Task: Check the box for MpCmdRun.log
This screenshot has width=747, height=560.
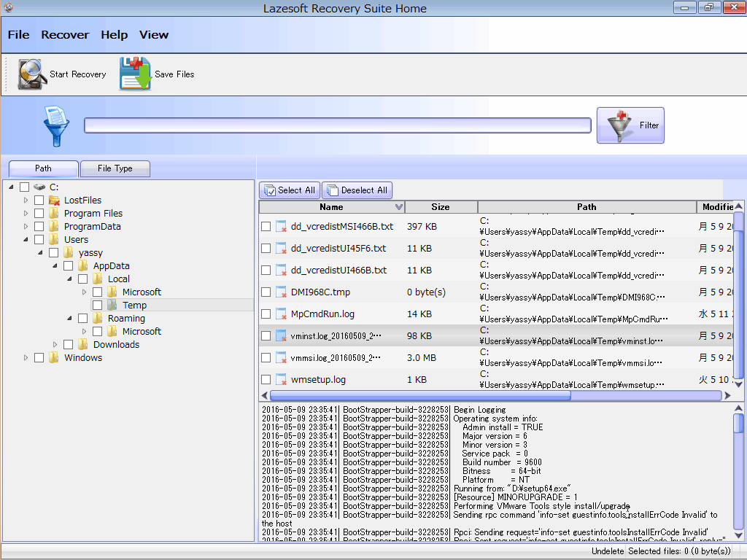Action: pyautogui.click(x=266, y=314)
